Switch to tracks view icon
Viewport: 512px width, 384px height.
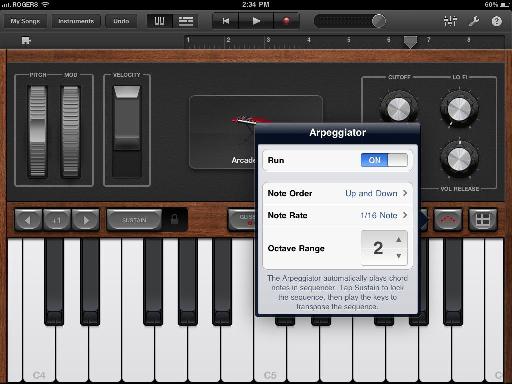tap(186, 21)
